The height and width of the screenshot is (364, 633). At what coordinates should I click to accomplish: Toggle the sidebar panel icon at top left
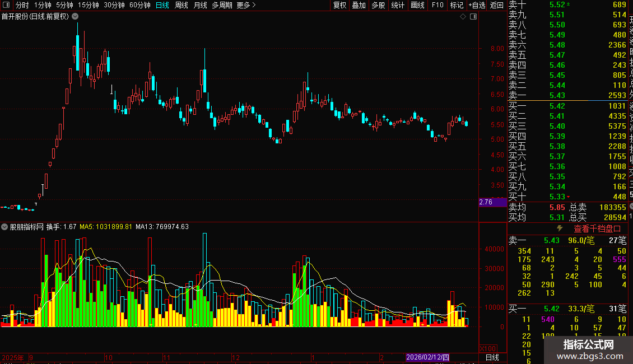tap(6, 5)
